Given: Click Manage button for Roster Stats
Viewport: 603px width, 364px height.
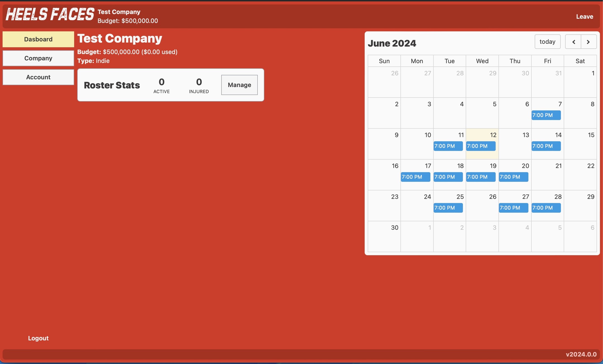Looking at the screenshot, I should pos(239,85).
